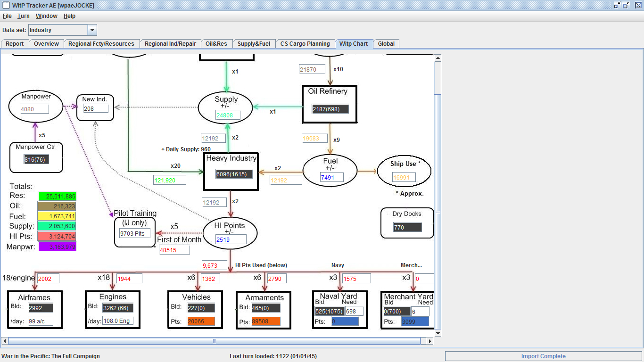Click the New Ind. value field 208
The width and height of the screenshot is (644, 362).
(96, 108)
